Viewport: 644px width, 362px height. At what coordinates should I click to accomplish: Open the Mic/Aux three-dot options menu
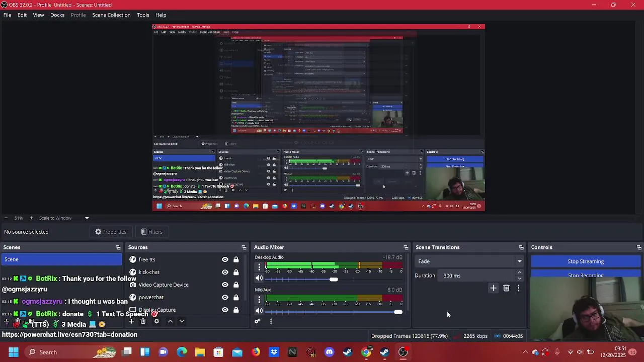[259, 300]
